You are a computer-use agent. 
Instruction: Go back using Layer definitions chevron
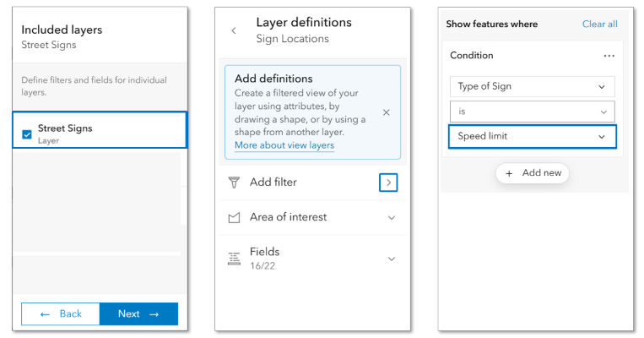pos(234,30)
